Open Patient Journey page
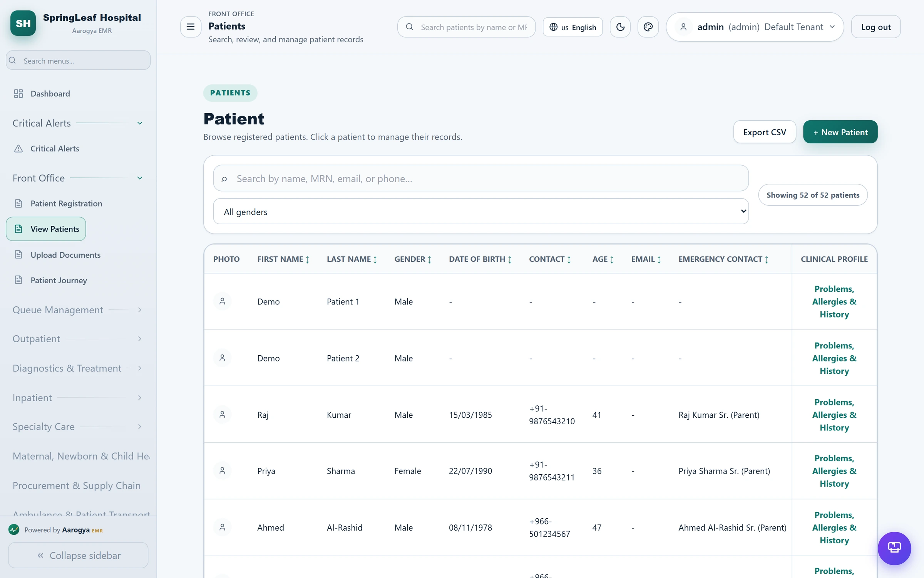Screen dimensions: 924x578 pyautogui.click(x=59, y=280)
